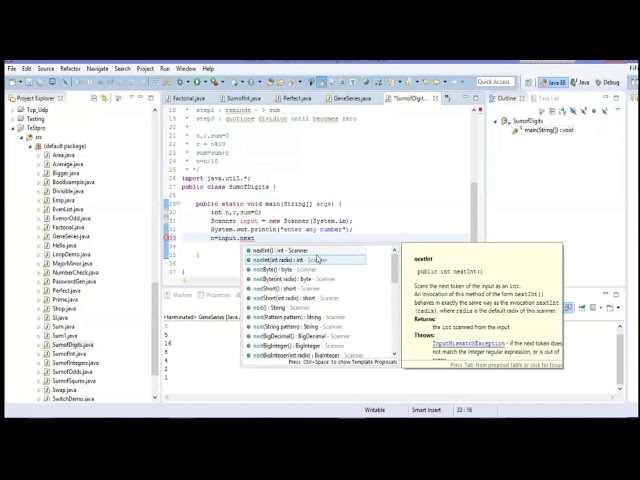
Task: Click the Open Task folder icon in the toolbar
Action: pos(280,82)
